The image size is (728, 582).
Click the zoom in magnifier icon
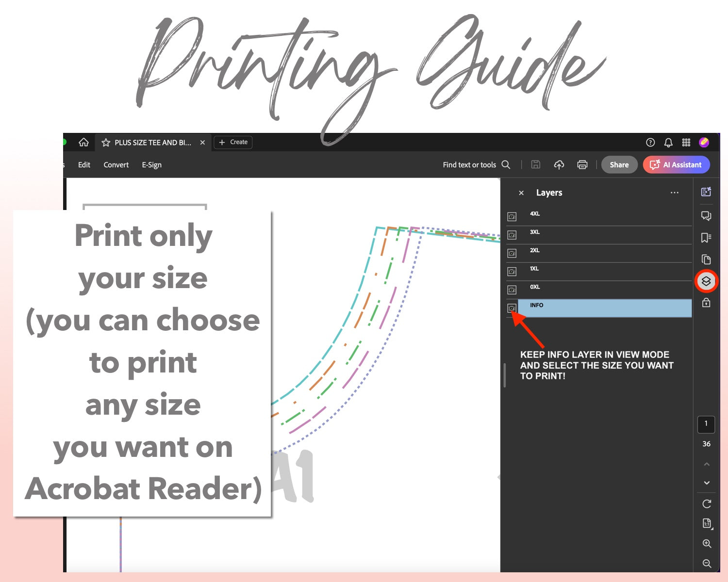pyautogui.click(x=707, y=544)
